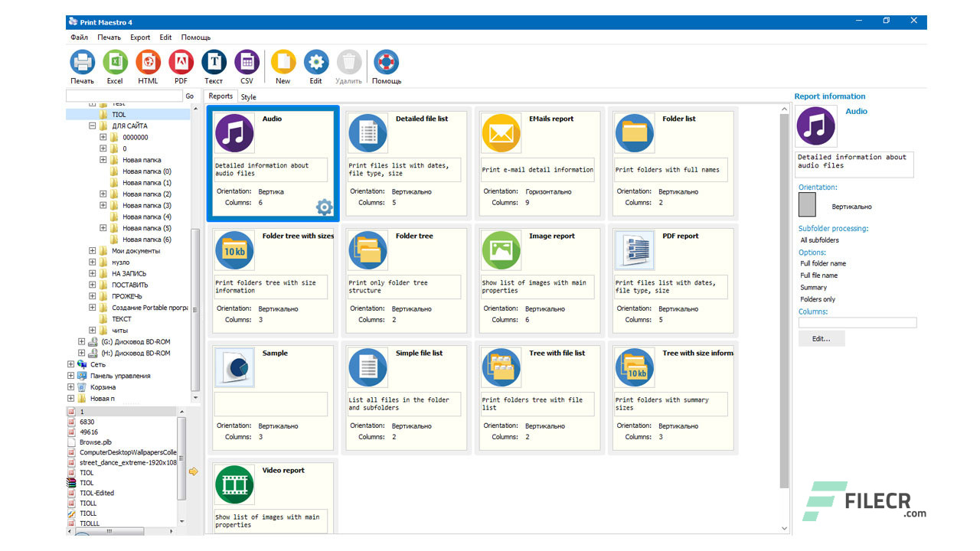The image size is (980, 551).
Task: Select the ТЕКСТ folder in the tree
Action: coord(122,319)
